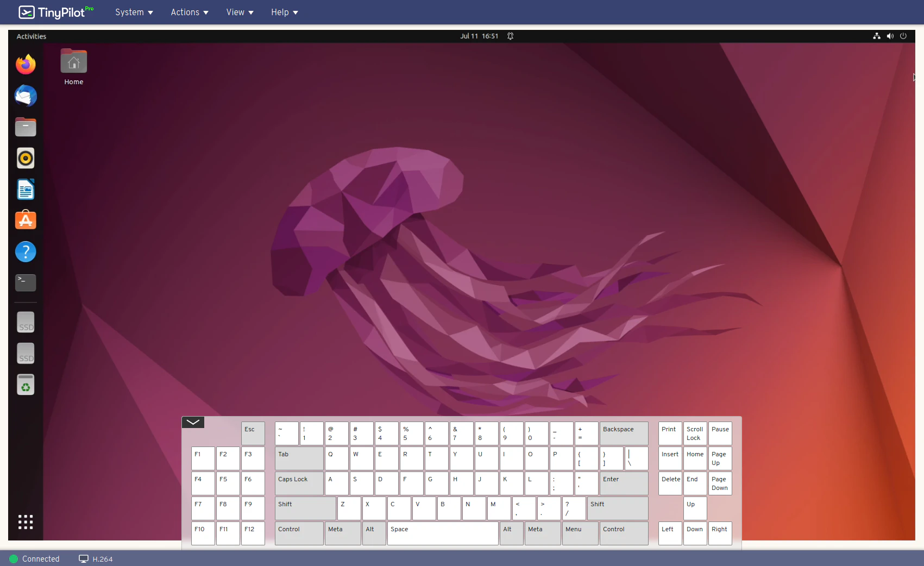Click the Left arrow key
This screenshot has height=566, width=924.
[670, 533]
